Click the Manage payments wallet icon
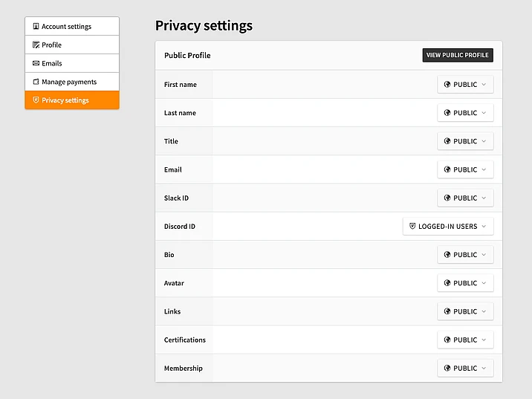This screenshot has height=399, width=532. pyautogui.click(x=36, y=82)
